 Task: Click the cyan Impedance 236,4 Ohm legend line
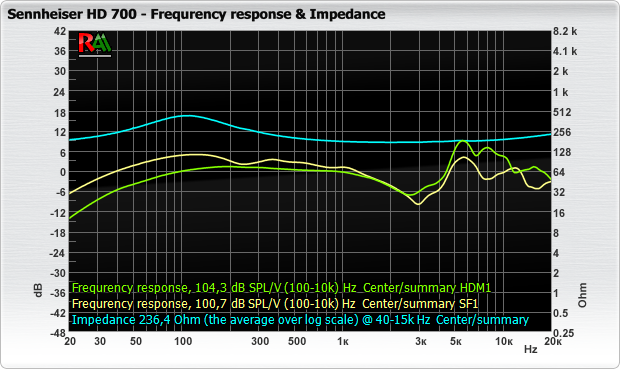pos(300,320)
